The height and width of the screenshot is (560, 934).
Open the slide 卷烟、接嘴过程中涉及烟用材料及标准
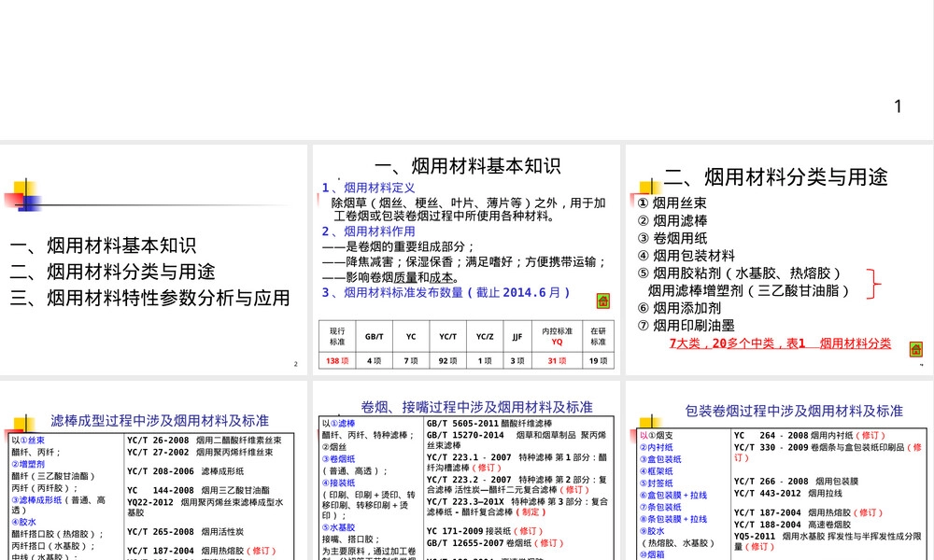tap(466, 470)
